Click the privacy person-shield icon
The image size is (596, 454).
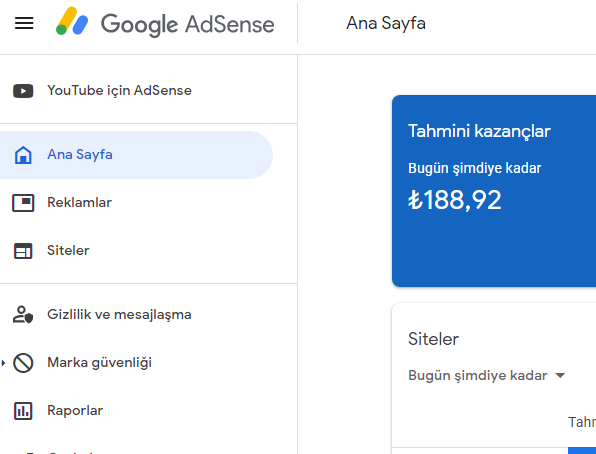coord(23,315)
